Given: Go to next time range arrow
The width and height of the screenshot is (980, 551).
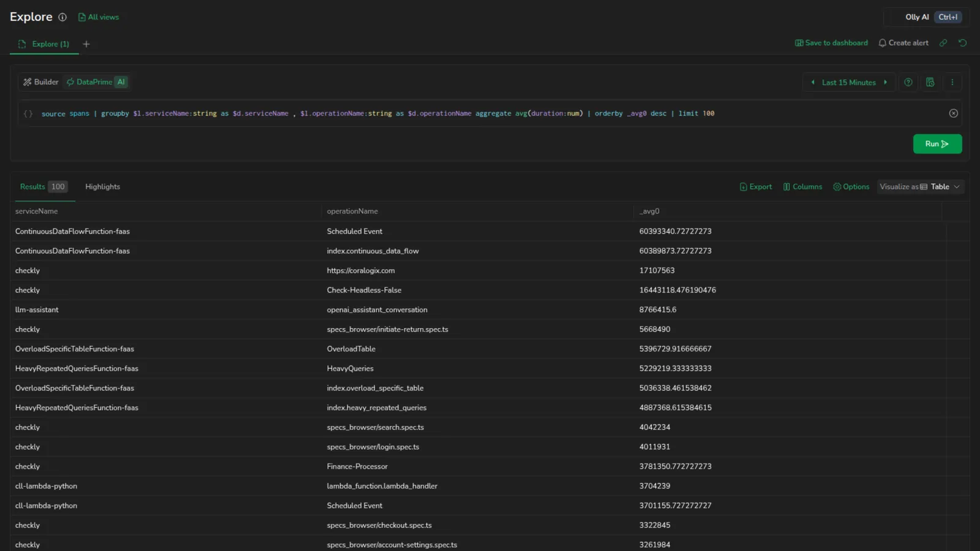Looking at the screenshot, I should (885, 82).
